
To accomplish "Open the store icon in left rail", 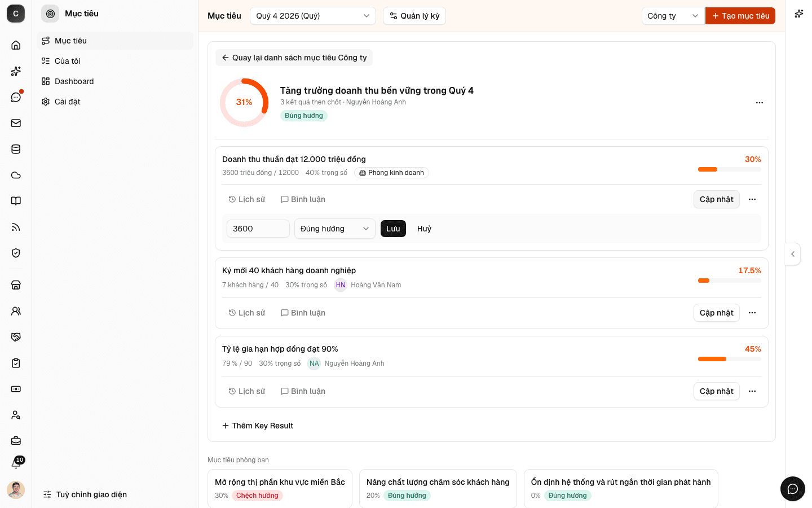I will 16,285.
